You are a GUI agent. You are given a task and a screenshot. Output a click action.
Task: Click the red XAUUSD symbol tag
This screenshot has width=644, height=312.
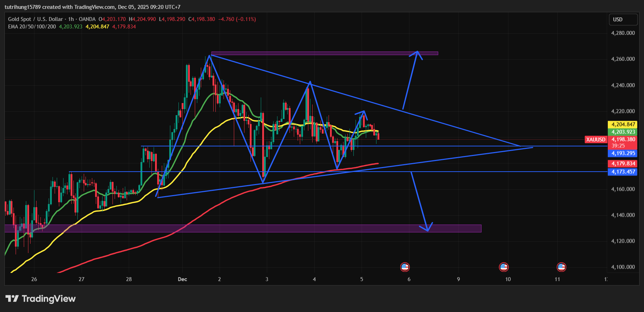(596, 140)
